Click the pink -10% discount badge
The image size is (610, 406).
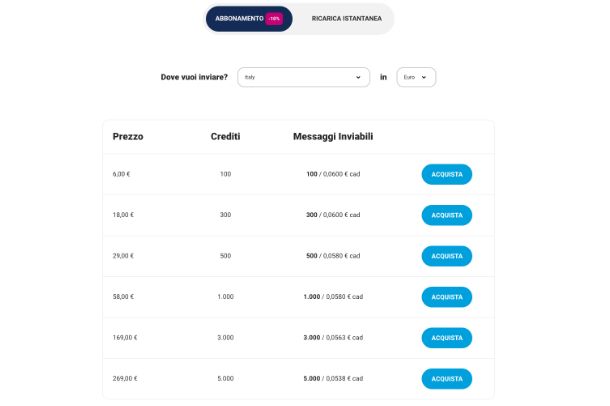[274, 18]
